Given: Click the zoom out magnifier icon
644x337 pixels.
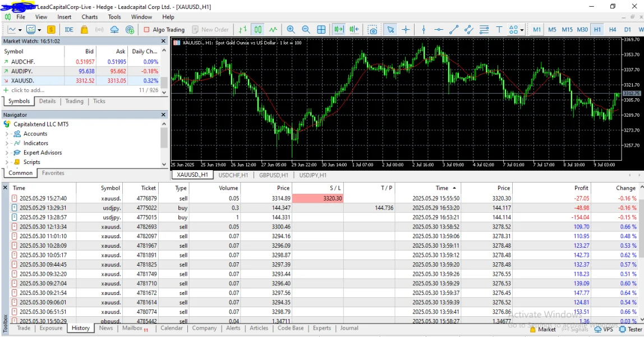Looking at the screenshot, I should click(306, 30).
